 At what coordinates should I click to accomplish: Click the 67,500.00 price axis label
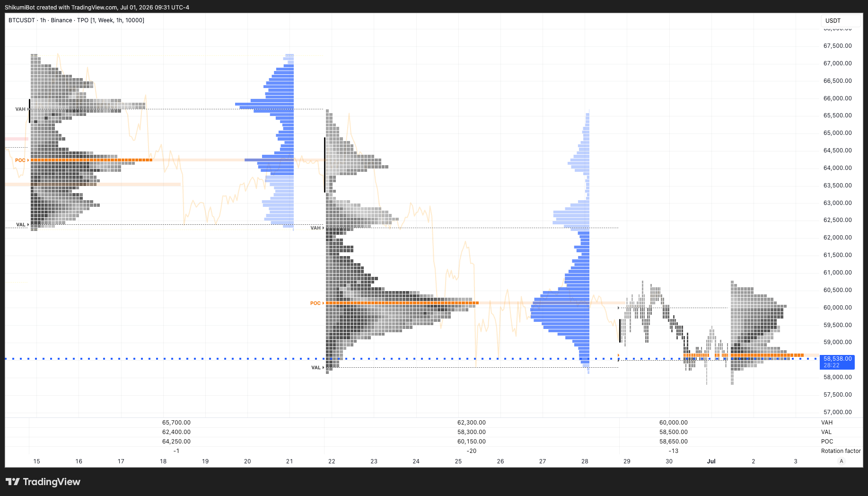point(837,46)
